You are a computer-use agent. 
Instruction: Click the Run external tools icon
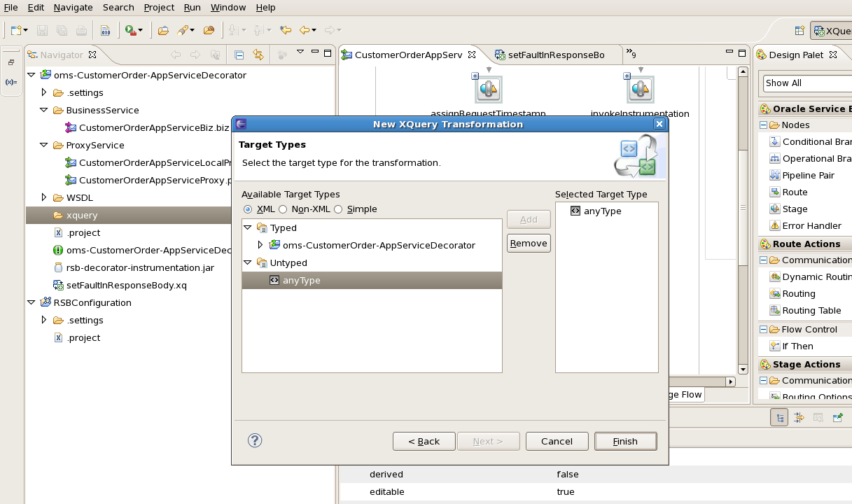pyautogui.click(x=130, y=30)
